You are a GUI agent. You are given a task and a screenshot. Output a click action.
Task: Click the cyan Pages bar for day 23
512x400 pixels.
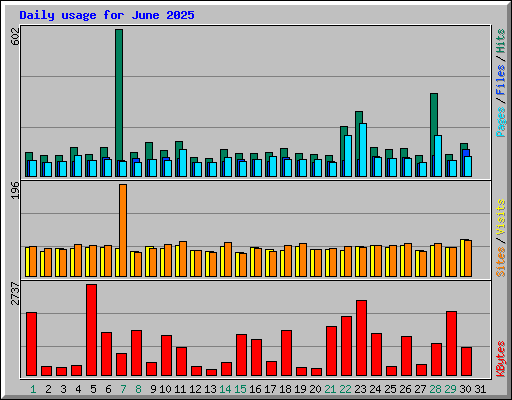[x=363, y=150]
